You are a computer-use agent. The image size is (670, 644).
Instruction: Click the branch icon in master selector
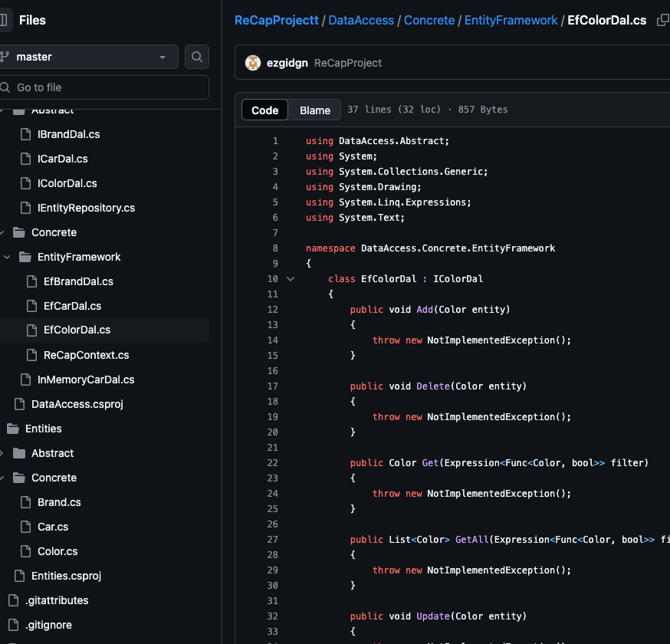point(5,57)
